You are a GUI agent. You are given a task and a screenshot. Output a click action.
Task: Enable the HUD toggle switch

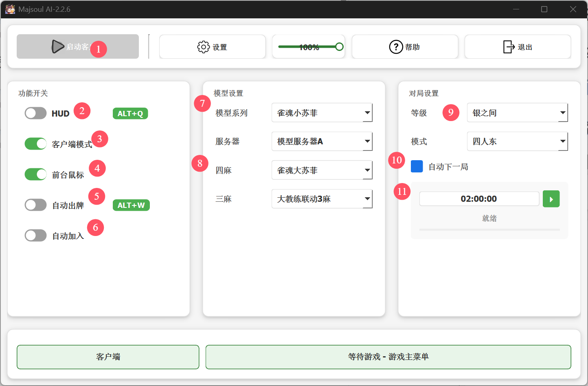(x=35, y=113)
